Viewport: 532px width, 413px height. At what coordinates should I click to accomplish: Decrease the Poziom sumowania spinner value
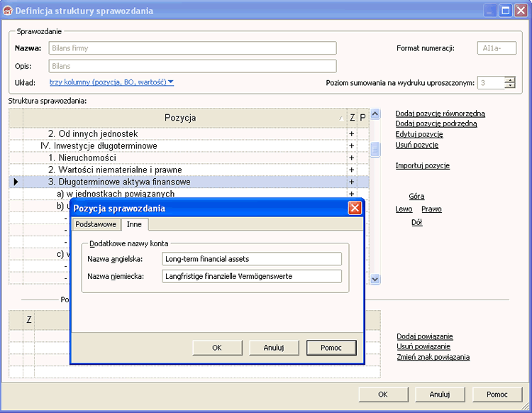pyautogui.click(x=510, y=86)
